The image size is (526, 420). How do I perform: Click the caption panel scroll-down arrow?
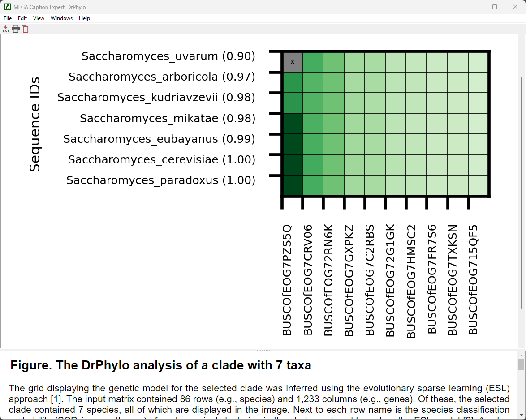point(521,415)
